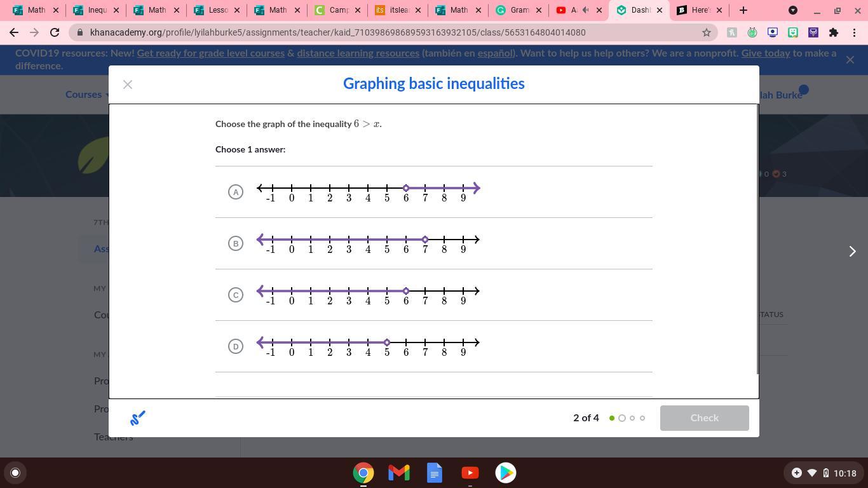
Task: Open the 'español' link in the banner
Action: pos(496,53)
